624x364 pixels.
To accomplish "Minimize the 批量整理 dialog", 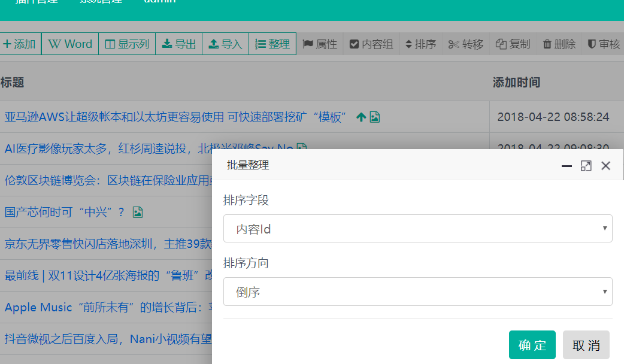I will 567,166.
